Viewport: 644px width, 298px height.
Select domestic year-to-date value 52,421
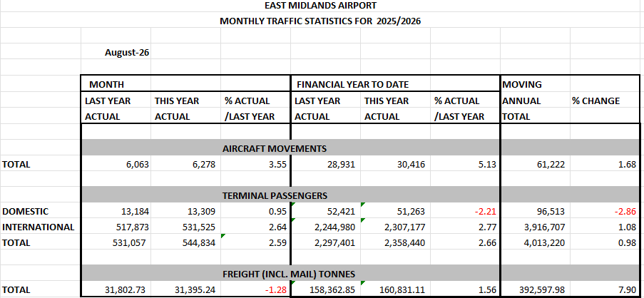(342, 212)
